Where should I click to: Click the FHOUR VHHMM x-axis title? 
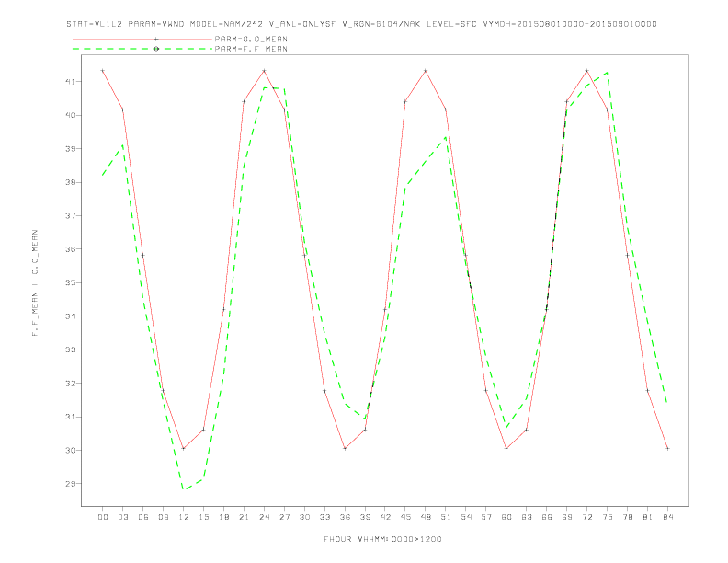point(382,539)
